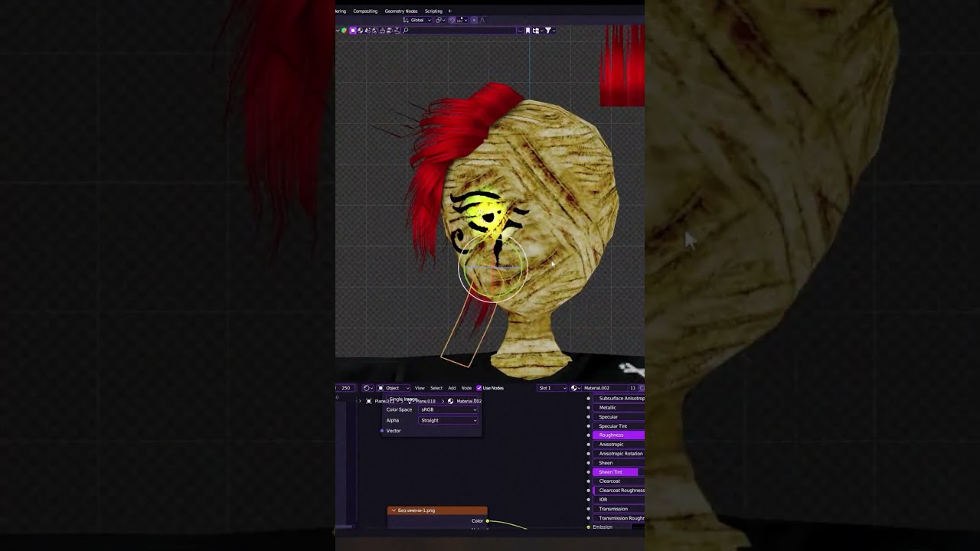Browse materials with the sphere icon
Screen dimensions: 980x551
[576, 388]
